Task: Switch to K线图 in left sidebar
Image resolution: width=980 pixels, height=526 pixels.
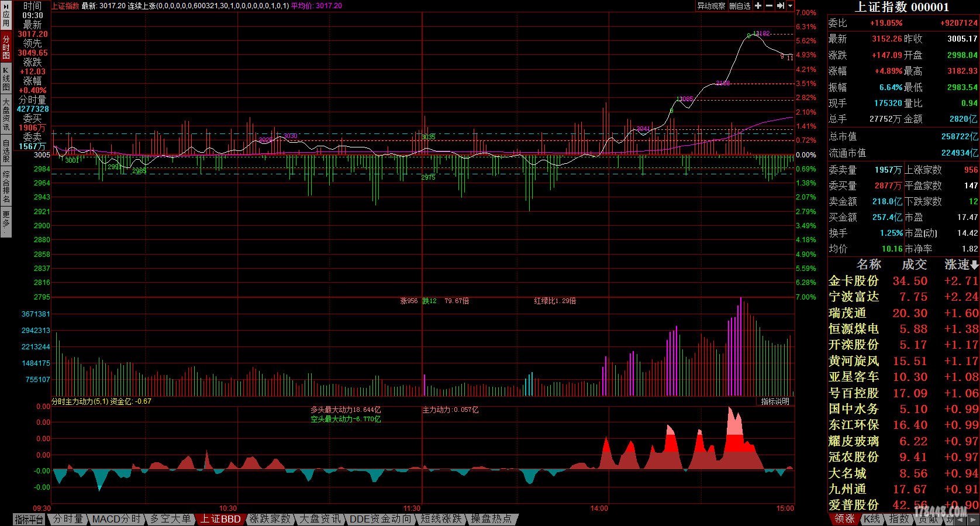Action: click(6, 79)
